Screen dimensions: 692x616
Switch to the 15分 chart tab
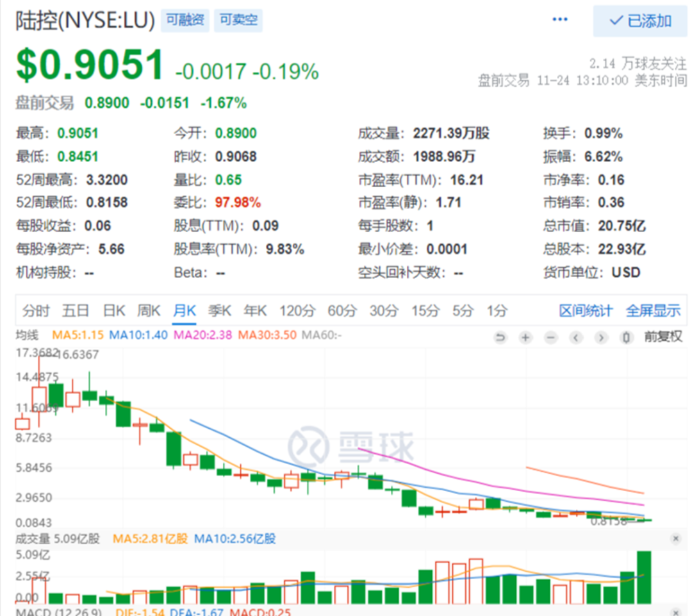pos(425,311)
